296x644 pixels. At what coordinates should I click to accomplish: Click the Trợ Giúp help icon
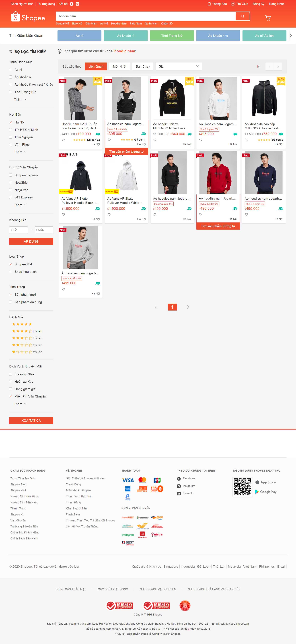[x=233, y=4]
